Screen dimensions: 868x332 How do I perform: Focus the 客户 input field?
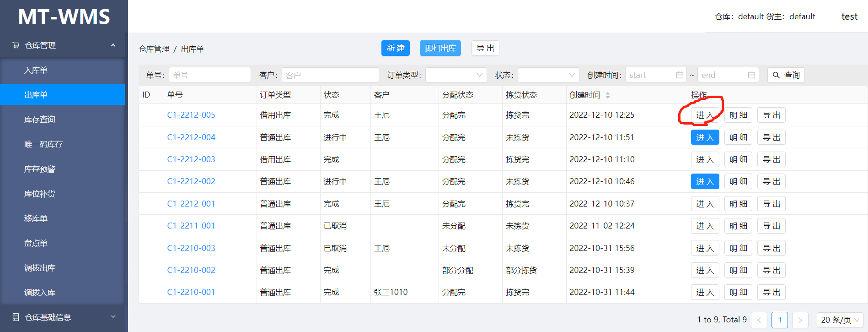[x=330, y=75]
